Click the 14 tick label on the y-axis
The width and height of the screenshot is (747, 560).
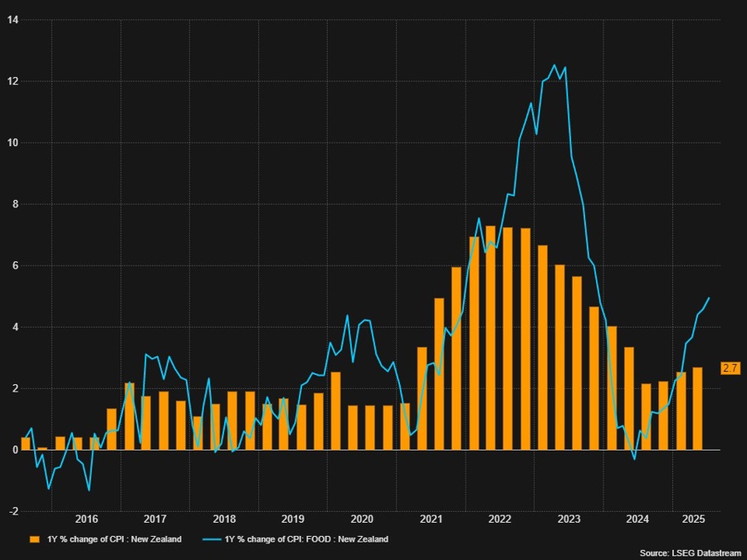click(12, 19)
